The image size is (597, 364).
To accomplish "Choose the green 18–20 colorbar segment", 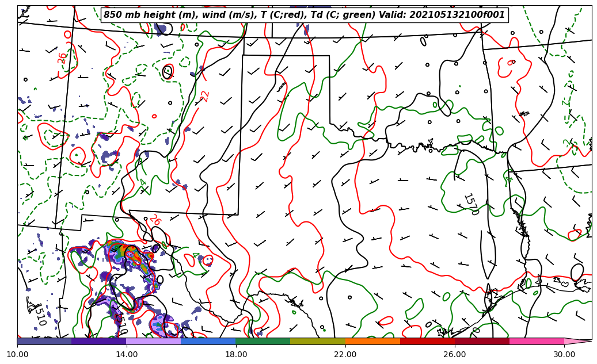I will (263, 341).
